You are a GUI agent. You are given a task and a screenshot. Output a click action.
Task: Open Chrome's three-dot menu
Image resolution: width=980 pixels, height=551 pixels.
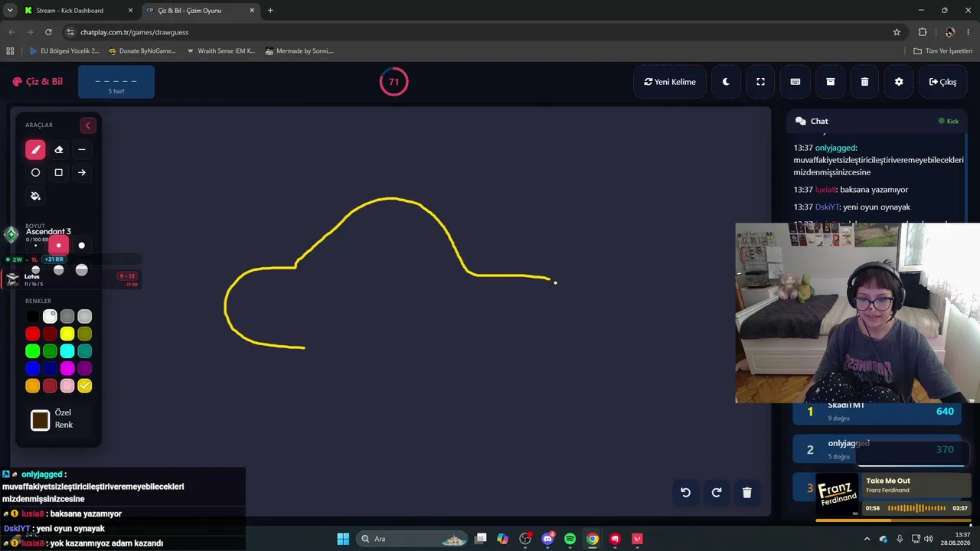pyautogui.click(x=969, y=32)
